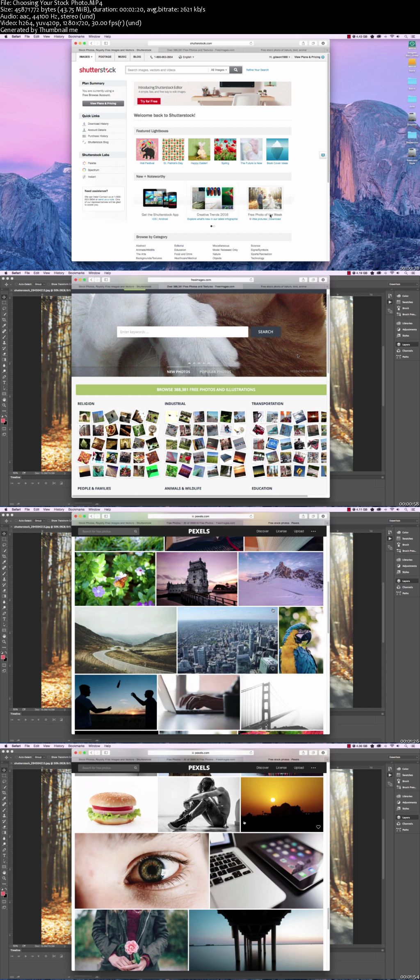Open Instant in Shutterstock Labs
This screenshot has height=980, width=420.
(x=91, y=177)
